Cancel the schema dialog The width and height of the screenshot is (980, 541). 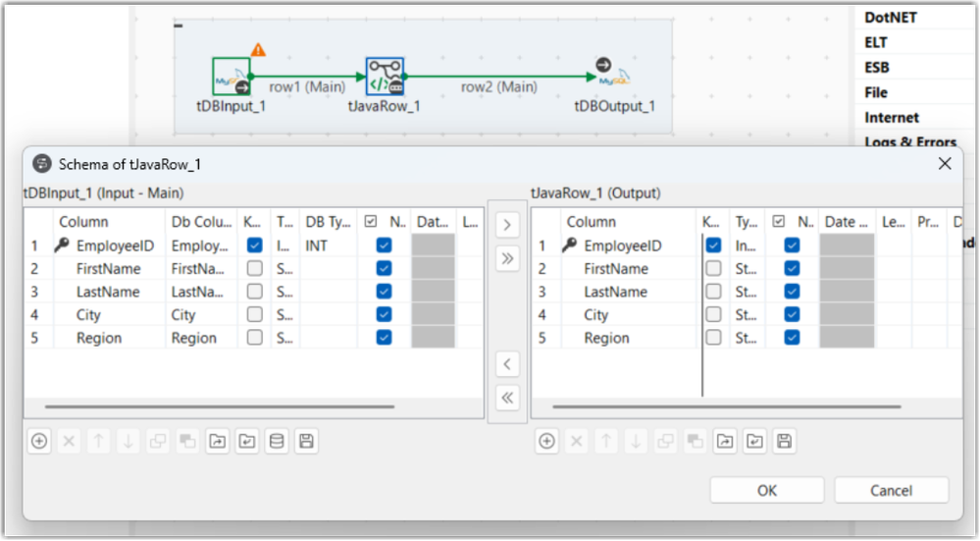point(892,490)
